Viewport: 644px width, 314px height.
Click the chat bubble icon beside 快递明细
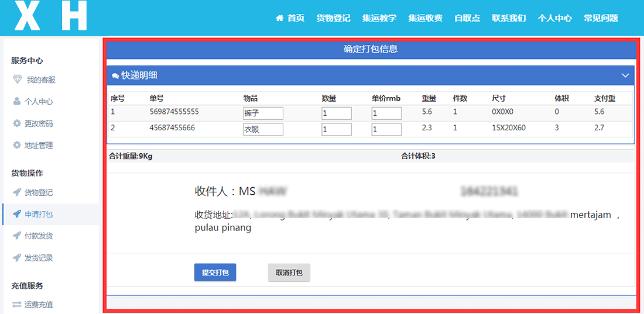(115, 76)
